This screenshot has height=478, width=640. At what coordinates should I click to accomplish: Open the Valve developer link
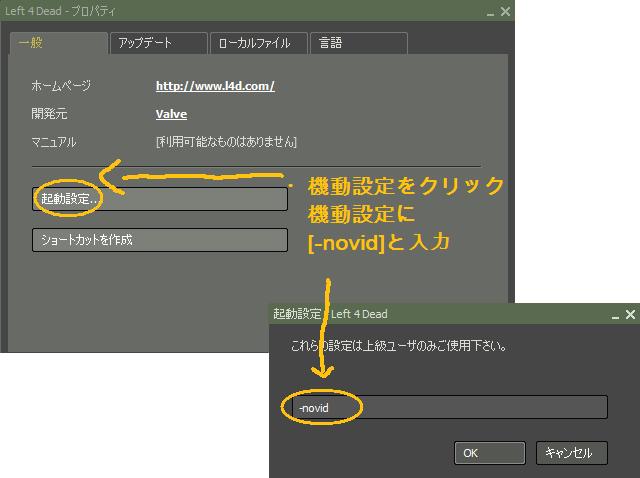(x=171, y=114)
